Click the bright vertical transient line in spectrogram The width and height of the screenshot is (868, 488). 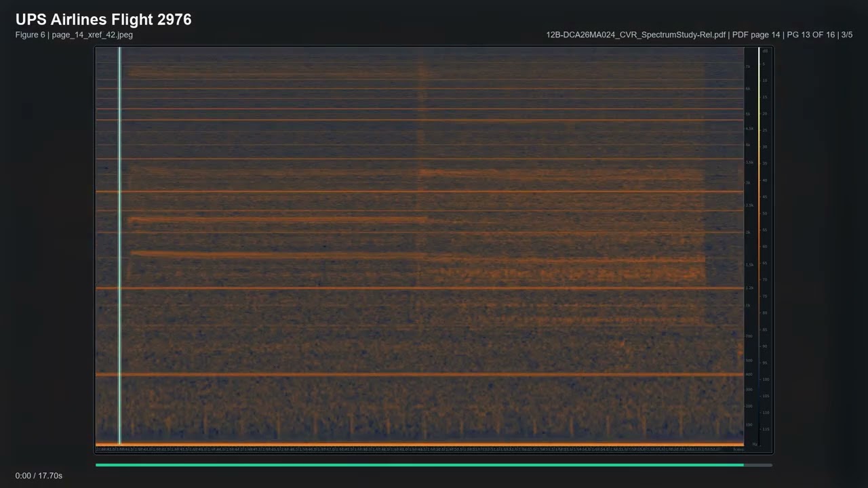coord(120,245)
